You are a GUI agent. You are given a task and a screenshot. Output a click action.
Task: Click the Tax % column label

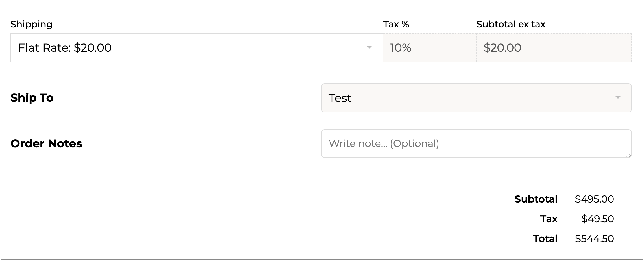(x=396, y=24)
